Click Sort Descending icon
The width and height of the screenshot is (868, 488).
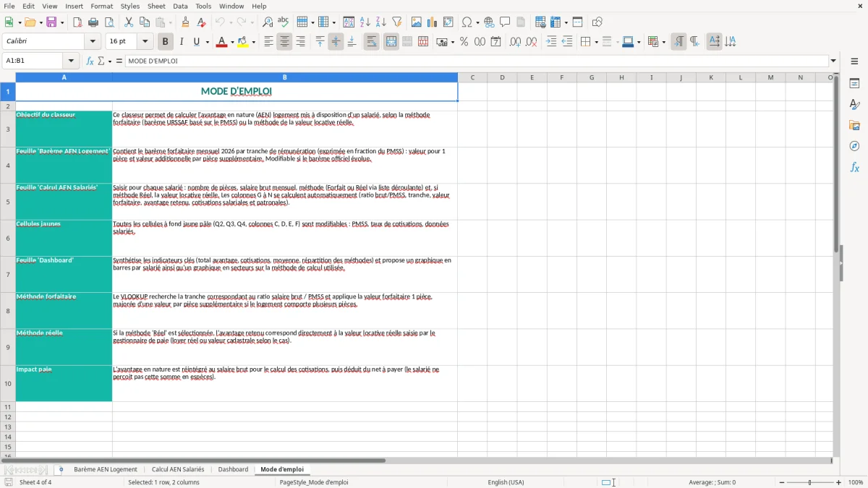pos(381,22)
